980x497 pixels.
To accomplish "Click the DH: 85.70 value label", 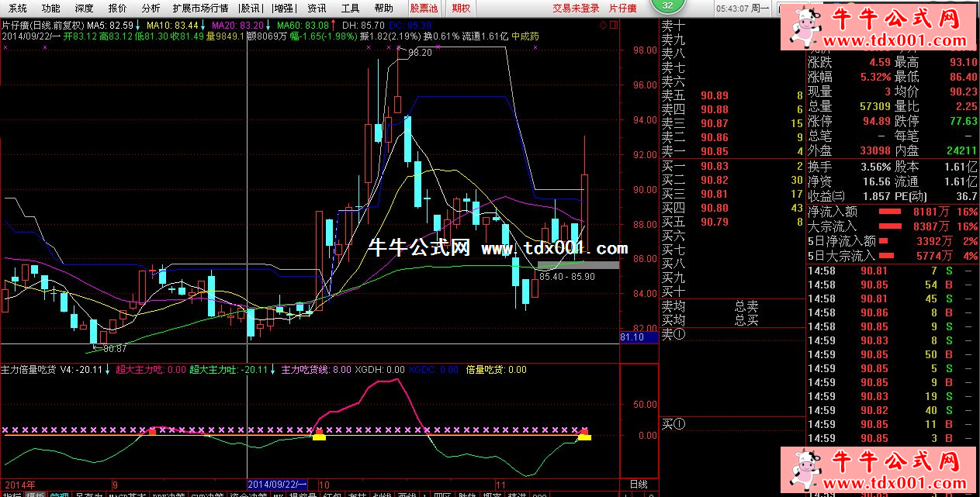I will (x=365, y=25).
